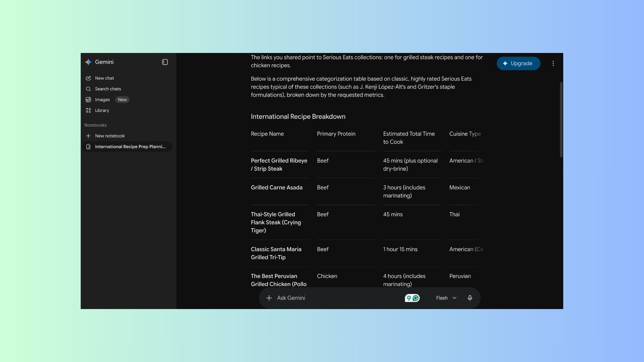Click the American cuisine cell in Ribeye row
This screenshot has height=362, width=644.
[466, 161]
